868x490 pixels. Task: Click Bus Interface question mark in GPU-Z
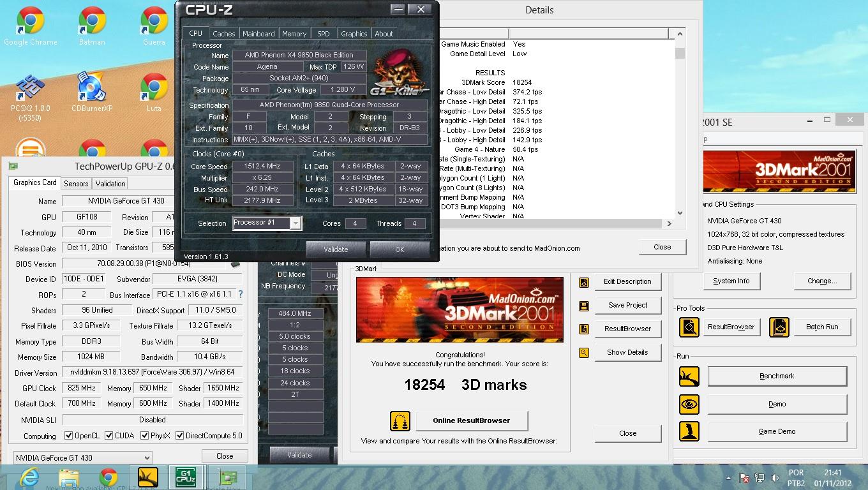tap(241, 295)
